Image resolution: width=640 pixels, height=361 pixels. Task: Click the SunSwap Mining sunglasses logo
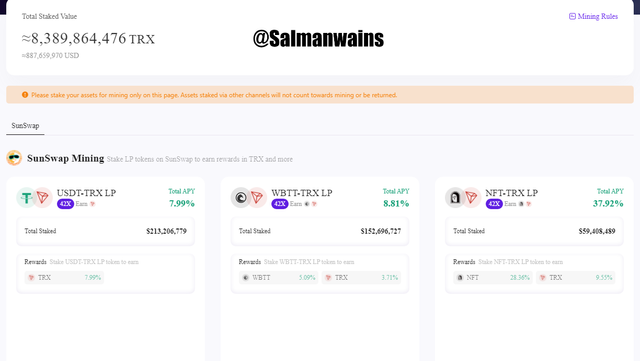[x=14, y=158]
